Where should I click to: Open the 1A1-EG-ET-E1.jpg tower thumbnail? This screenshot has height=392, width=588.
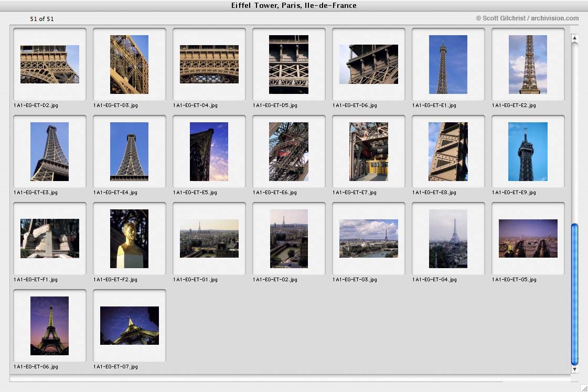coord(448,65)
